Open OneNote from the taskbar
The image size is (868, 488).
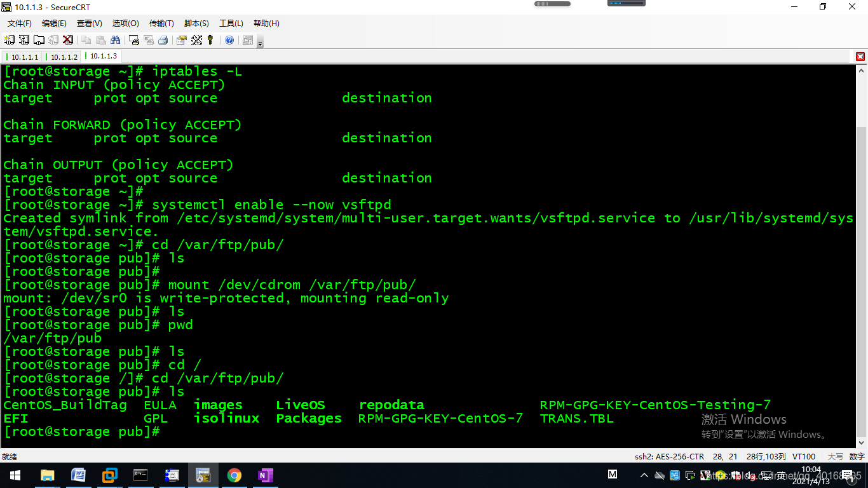265,475
